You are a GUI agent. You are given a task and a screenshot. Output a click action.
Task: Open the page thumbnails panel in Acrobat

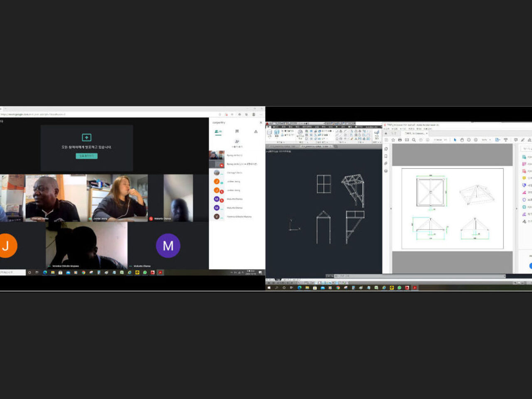pyautogui.click(x=386, y=149)
